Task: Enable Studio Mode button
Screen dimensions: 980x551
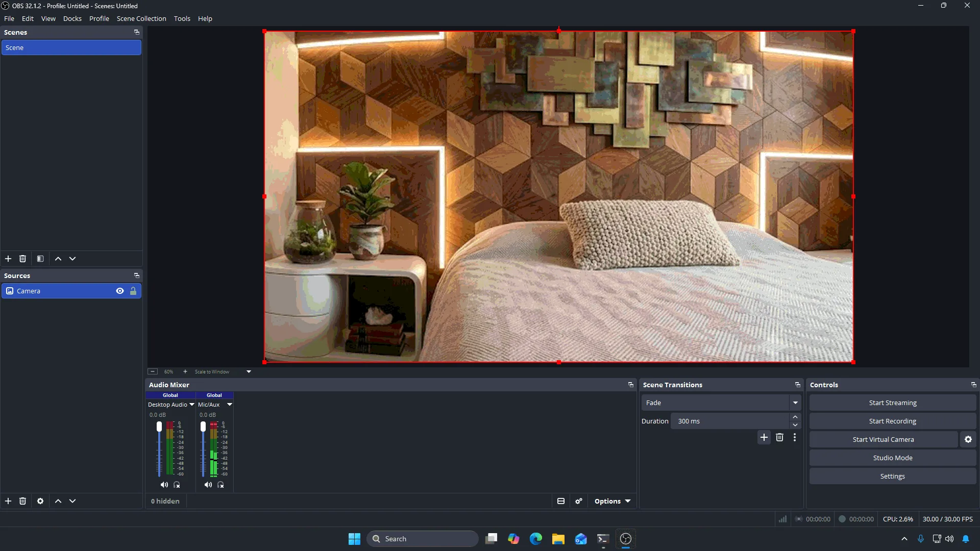Action: (x=893, y=458)
